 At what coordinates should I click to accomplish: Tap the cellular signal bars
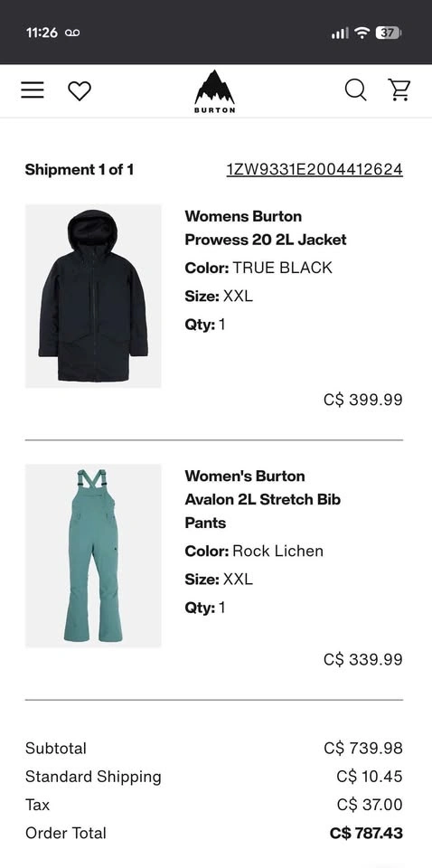click(x=340, y=33)
